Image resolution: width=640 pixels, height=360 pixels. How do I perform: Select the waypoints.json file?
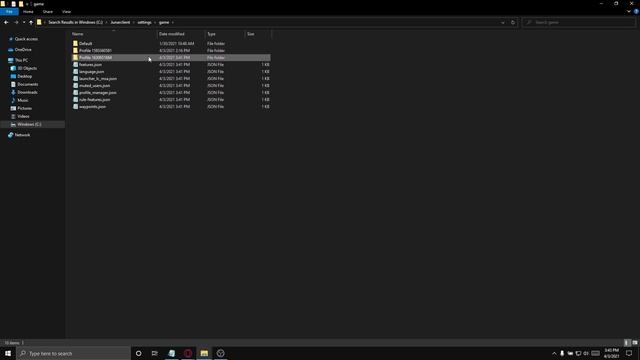92,107
